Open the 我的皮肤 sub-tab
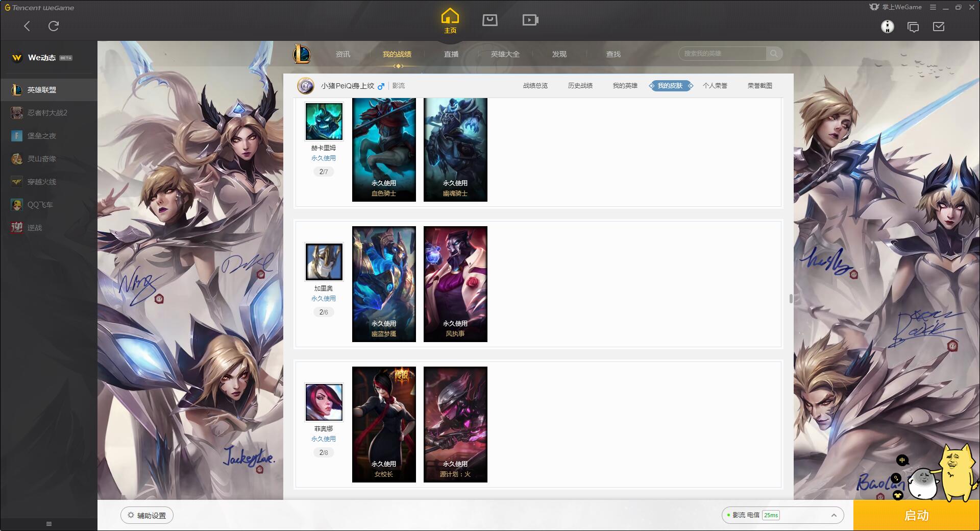 pos(670,86)
